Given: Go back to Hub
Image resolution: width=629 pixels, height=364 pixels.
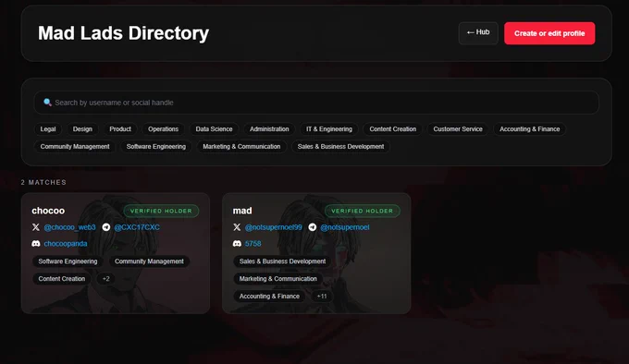Looking at the screenshot, I should 478,33.
